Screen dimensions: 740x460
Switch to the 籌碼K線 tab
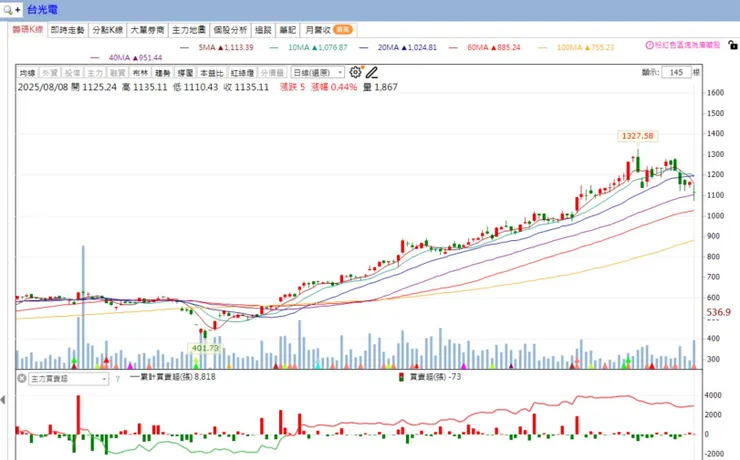click(x=27, y=30)
